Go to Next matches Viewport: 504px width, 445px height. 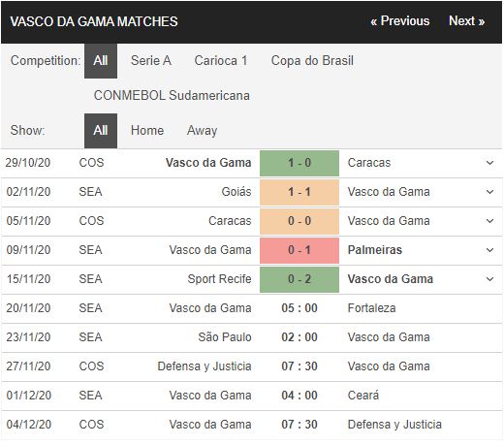click(466, 21)
